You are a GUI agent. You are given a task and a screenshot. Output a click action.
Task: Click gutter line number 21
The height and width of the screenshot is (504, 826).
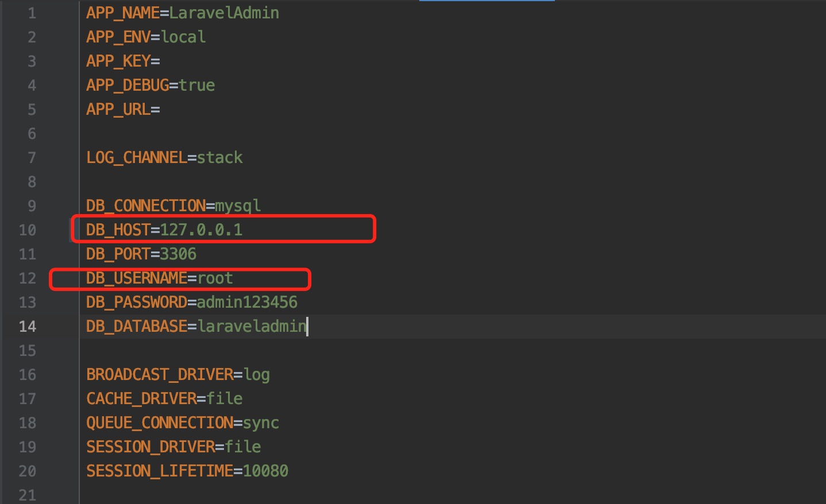[x=28, y=495]
